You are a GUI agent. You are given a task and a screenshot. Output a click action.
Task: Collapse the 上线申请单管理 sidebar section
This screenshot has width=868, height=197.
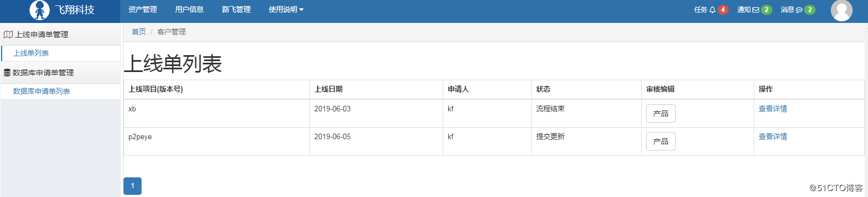coord(60,34)
